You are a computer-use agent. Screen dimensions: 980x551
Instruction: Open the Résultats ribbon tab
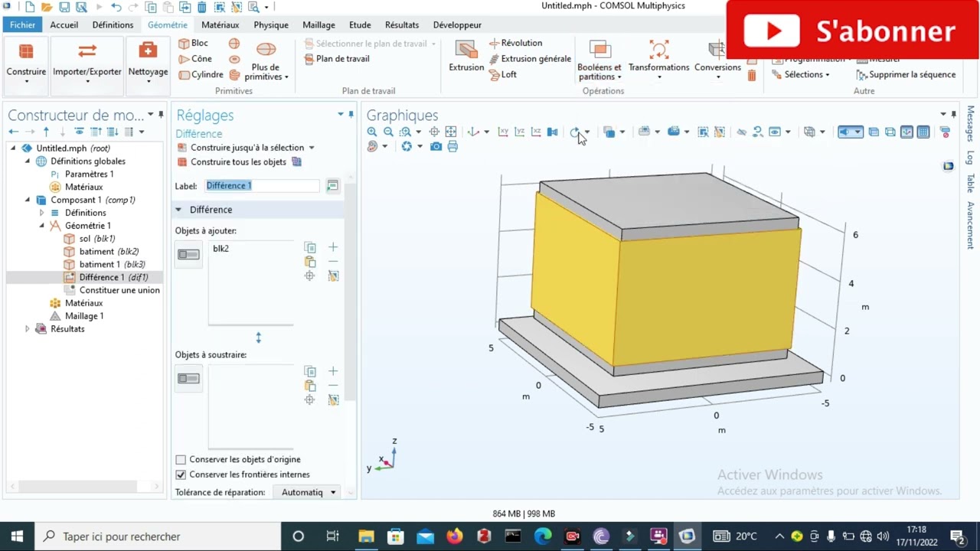tap(402, 24)
